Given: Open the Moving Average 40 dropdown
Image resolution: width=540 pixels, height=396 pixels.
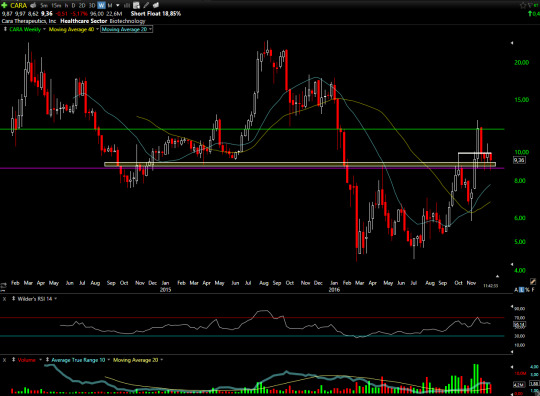Looking at the screenshot, I should pyautogui.click(x=97, y=30).
